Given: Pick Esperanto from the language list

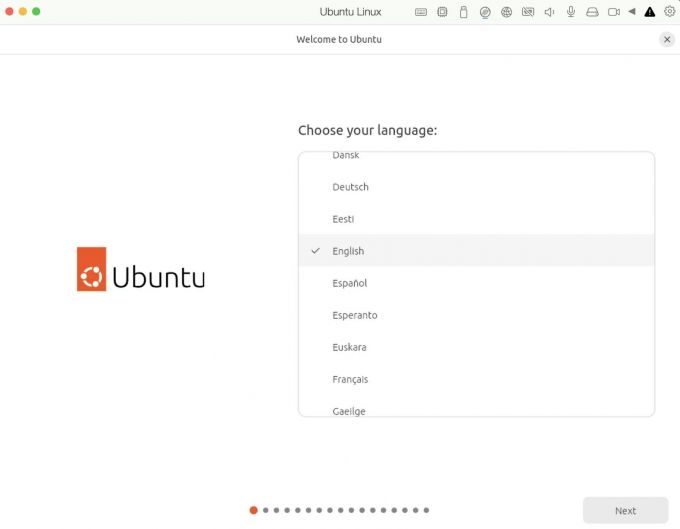Looking at the screenshot, I should (476, 315).
